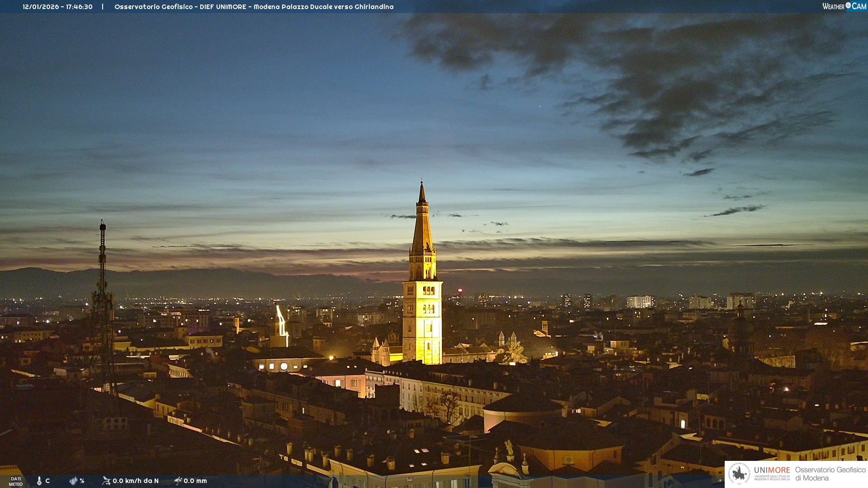
Task: Click the Osservatorio Geofisico di Modena text
Action: [x=830, y=474]
